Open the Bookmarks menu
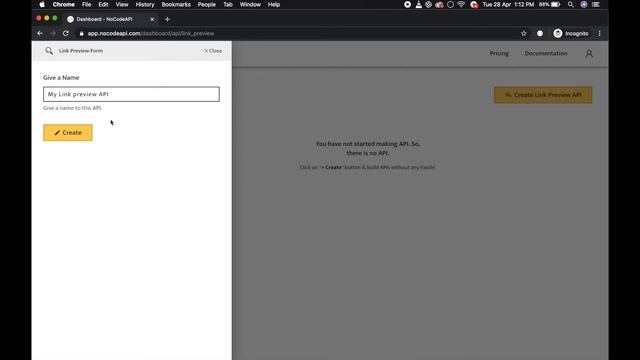640x360 pixels. (176, 4)
